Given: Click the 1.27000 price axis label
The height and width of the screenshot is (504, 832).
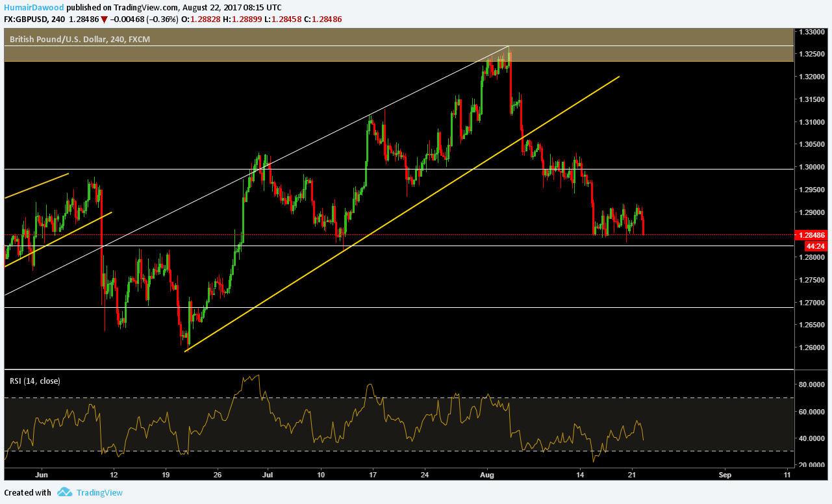Looking at the screenshot, I should (x=812, y=303).
